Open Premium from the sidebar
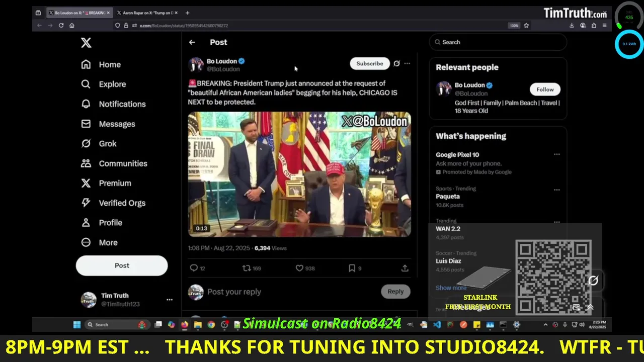644x362 pixels. (x=106, y=183)
